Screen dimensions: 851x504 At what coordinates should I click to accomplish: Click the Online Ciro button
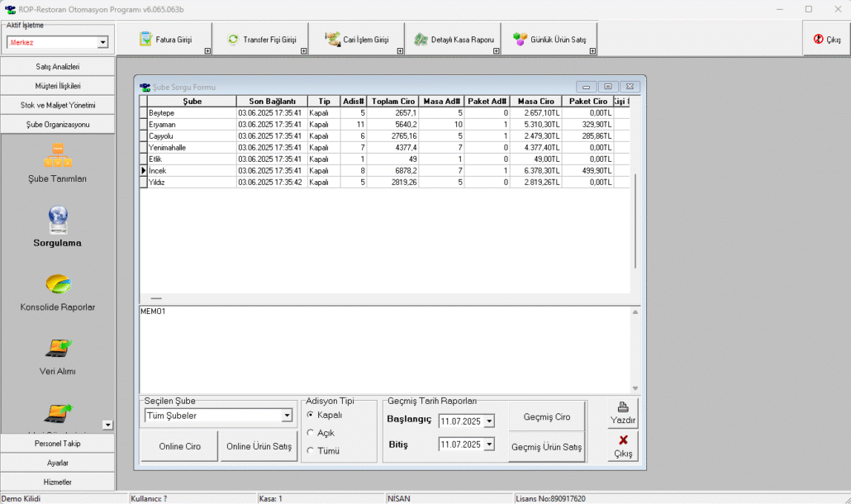pyautogui.click(x=179, y=446)
